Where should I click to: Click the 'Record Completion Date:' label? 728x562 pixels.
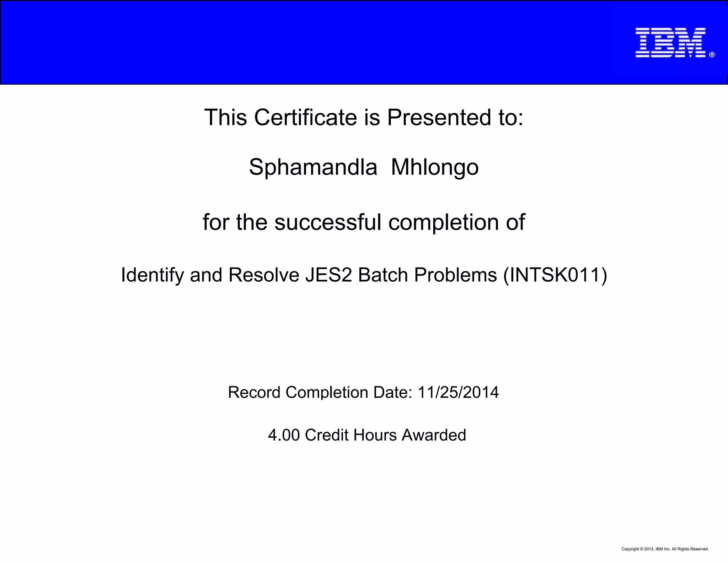[x=320, y=393]
